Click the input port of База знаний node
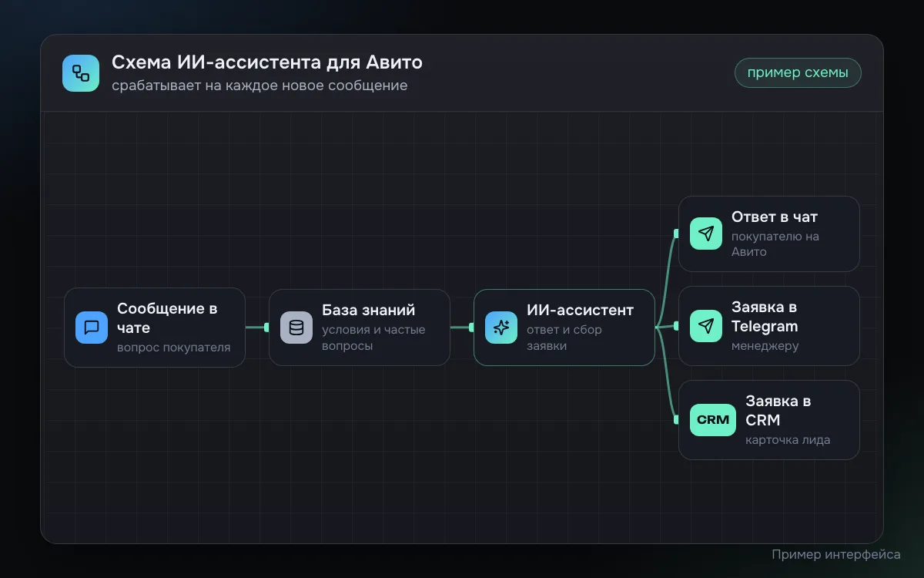924x578 pixels. pos(266,328)
